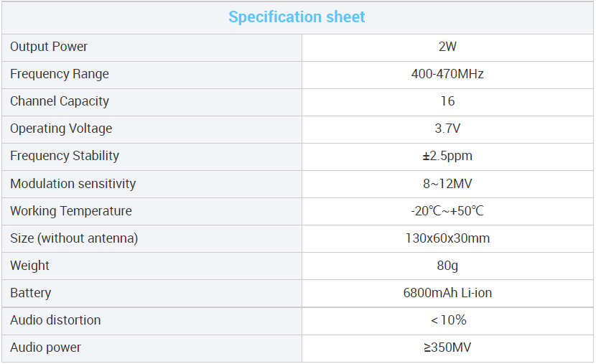Click the channel capacity value 16
Image resolution: width=596 pixels, height=364 pixels.
tap(447, 101)
